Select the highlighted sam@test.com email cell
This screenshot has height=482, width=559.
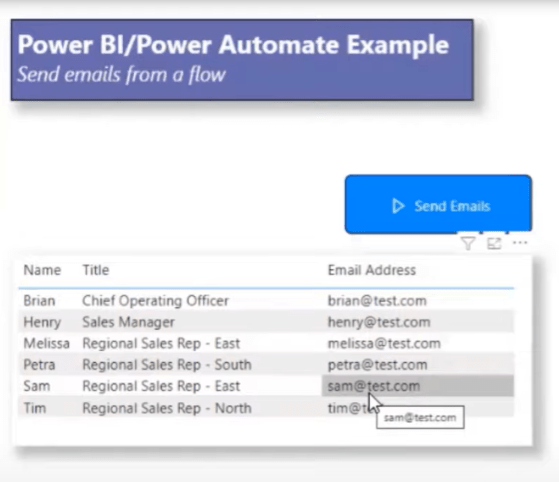click(x=417, y=386)
